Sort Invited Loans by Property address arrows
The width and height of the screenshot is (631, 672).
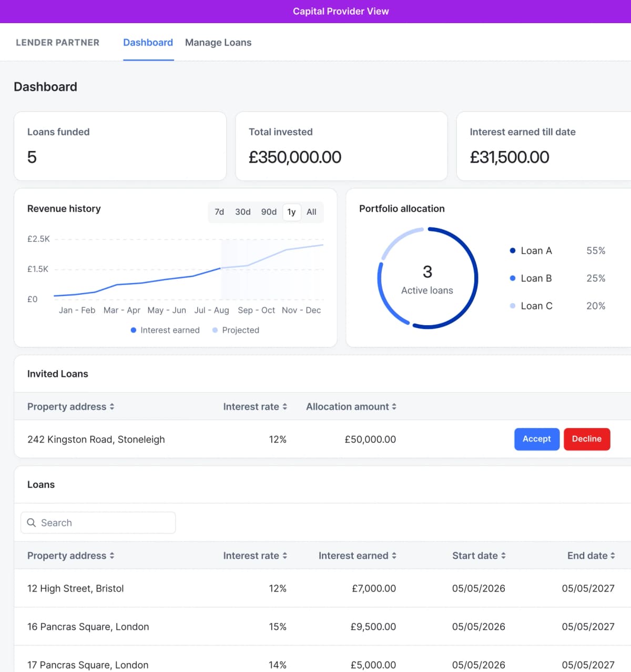point(112,407)
